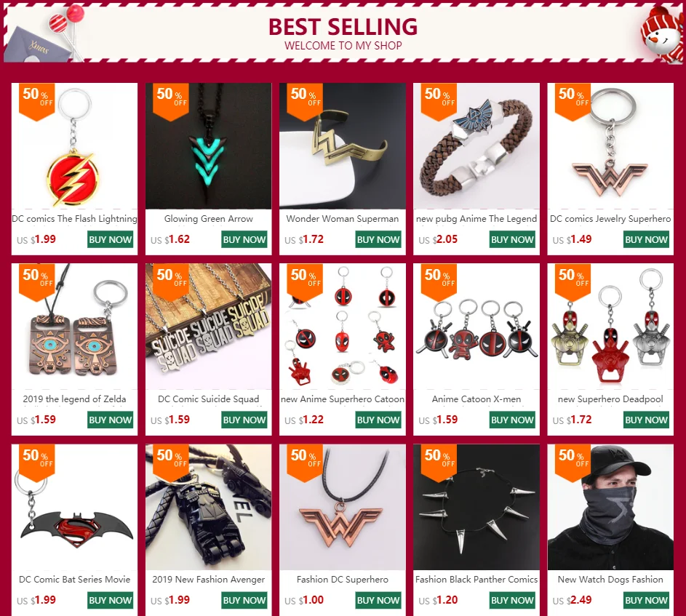
Task: Open the Flash Lightning keychain image
Action: (x=74, y=146)
